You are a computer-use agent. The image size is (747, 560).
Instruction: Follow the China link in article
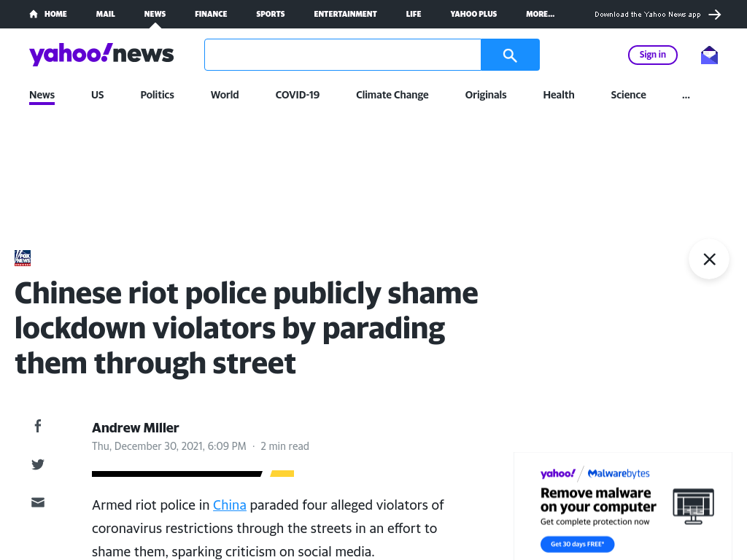click(230, 505)
